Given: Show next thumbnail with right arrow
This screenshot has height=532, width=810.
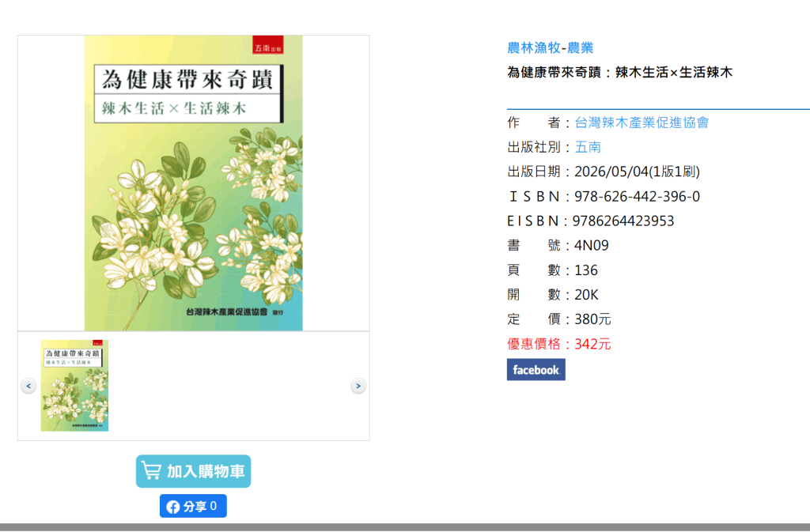Looking at the screenshot, I should (358, 386).
